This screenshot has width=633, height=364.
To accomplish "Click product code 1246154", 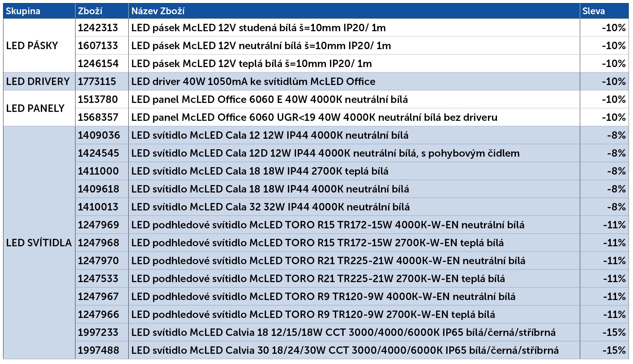I will pyautogui.click(x=98, y=64).
